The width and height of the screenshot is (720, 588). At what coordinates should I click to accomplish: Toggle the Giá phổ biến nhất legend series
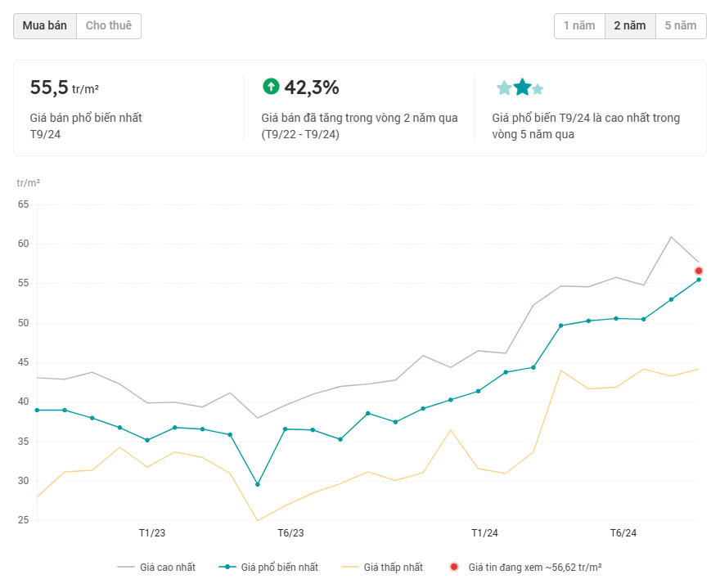pyautogui.click(x=269, y=567)
